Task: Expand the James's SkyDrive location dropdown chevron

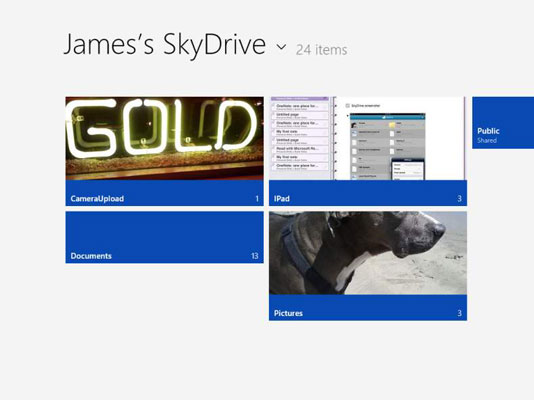Action: (x=281, y=47)
